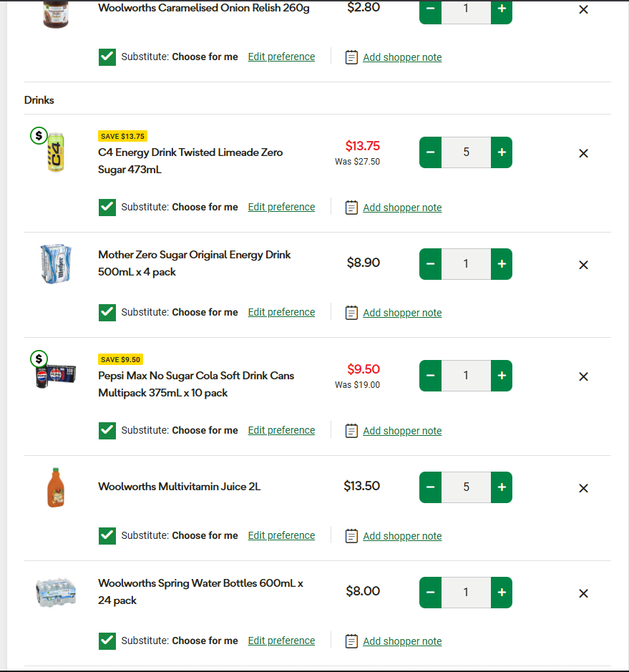Toggle substitute checkbox for Pepsi Max
The width and height of the screenshot is (629, 672).
tap(107, 430)
